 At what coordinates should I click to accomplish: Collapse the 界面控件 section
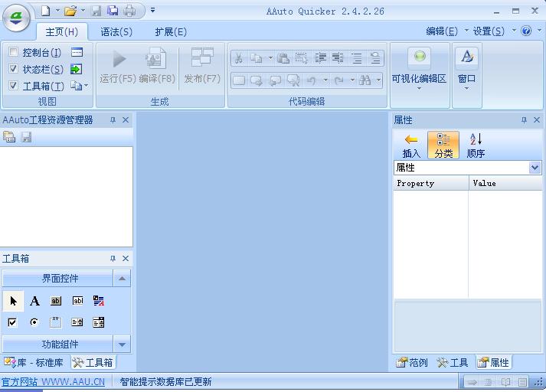click(122, 279)
